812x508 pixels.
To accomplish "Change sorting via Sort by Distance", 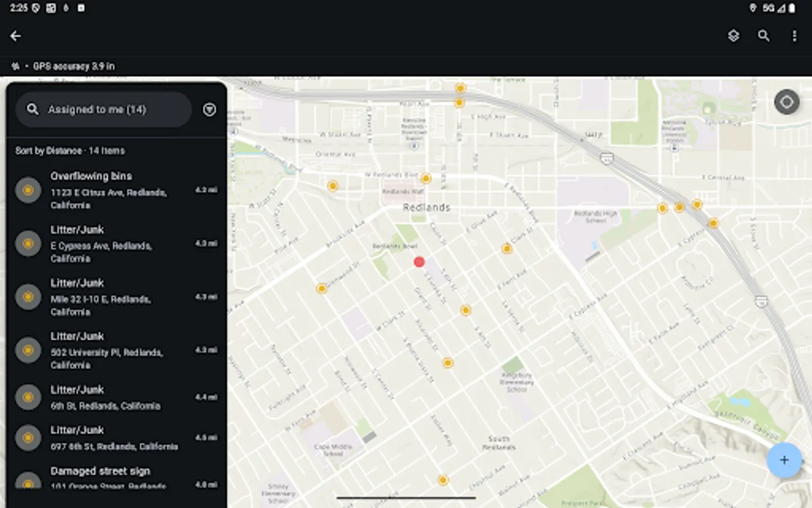I will [49, 151].
